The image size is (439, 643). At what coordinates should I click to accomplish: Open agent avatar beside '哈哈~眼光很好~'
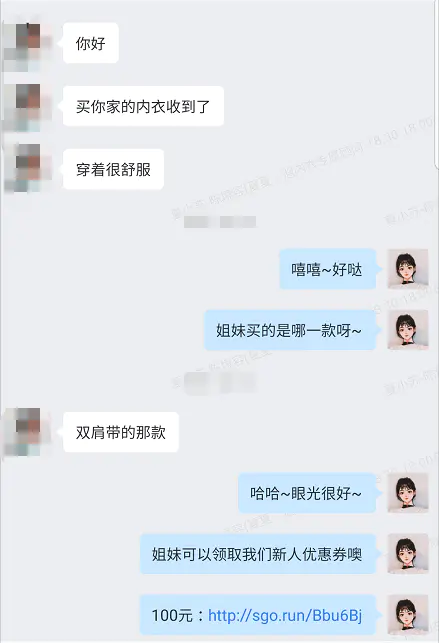(408, 493)
